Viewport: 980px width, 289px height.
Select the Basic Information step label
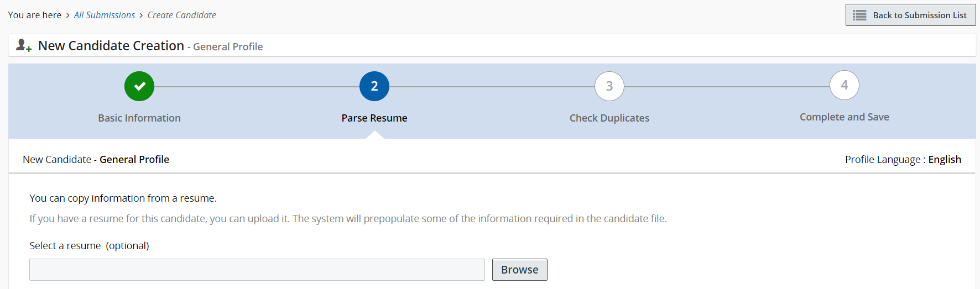point(139,118)
